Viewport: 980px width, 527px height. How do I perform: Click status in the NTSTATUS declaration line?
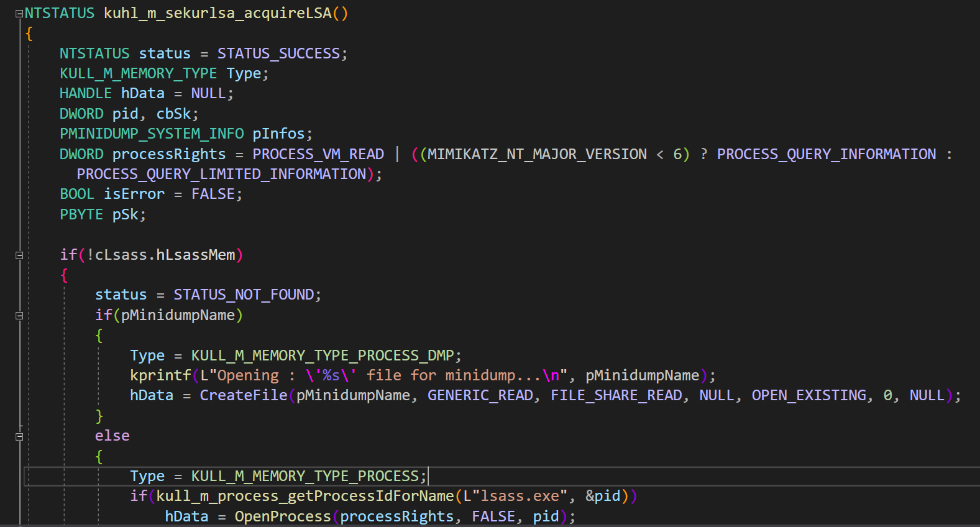coord(165,53)
